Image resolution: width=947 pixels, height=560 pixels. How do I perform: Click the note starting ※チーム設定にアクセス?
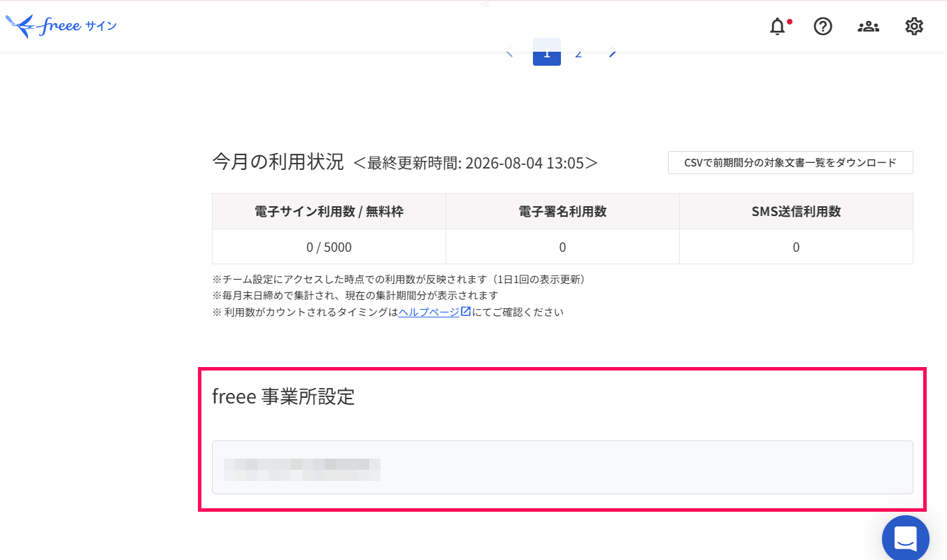[401, 279]
